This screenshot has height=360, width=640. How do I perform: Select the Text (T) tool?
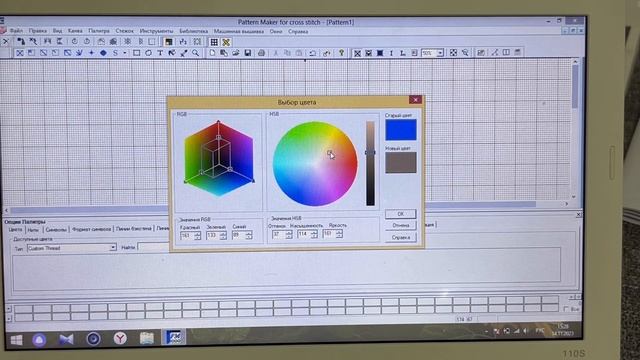click(x=160, y=53)
